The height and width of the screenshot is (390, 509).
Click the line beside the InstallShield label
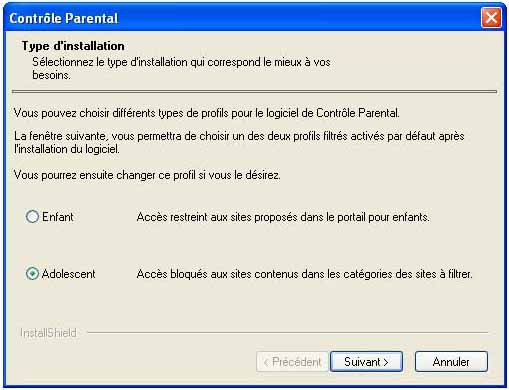click(x=287, y=332)
